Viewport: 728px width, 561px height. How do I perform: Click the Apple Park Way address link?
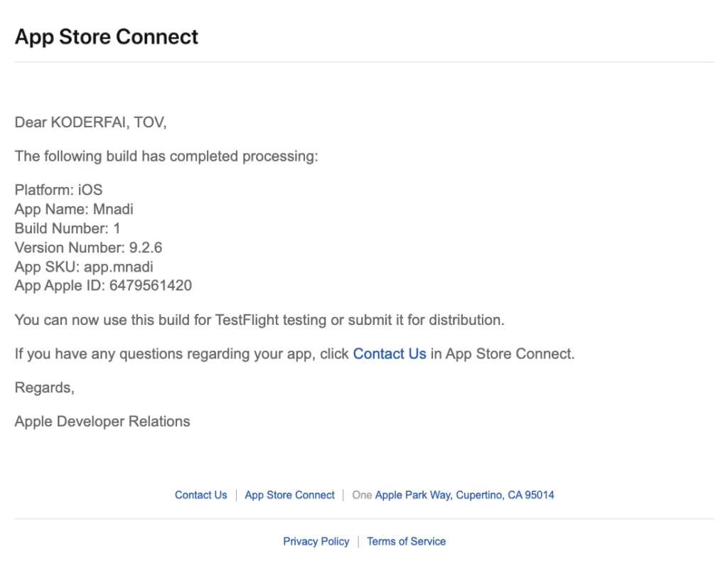point(465,495)
